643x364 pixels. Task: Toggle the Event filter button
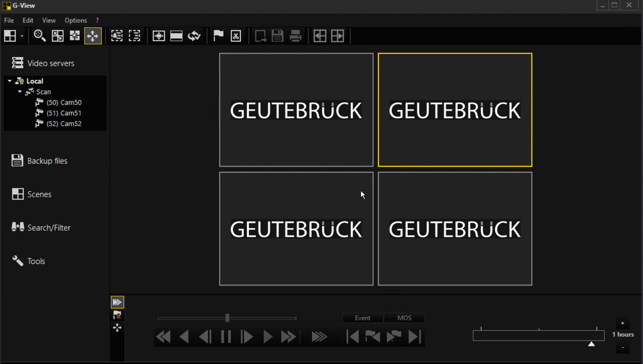click(363, 318)
